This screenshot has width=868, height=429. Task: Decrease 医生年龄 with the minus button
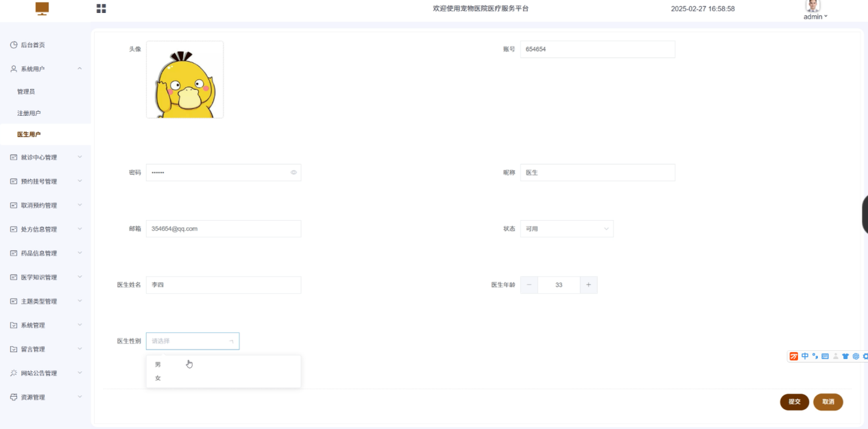[529, 285]
